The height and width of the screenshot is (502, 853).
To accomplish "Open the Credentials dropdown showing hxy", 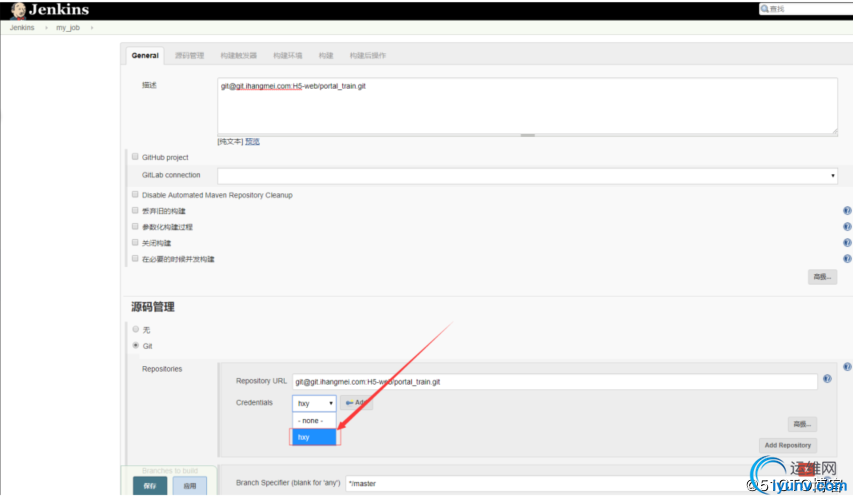I will (314, 403).
